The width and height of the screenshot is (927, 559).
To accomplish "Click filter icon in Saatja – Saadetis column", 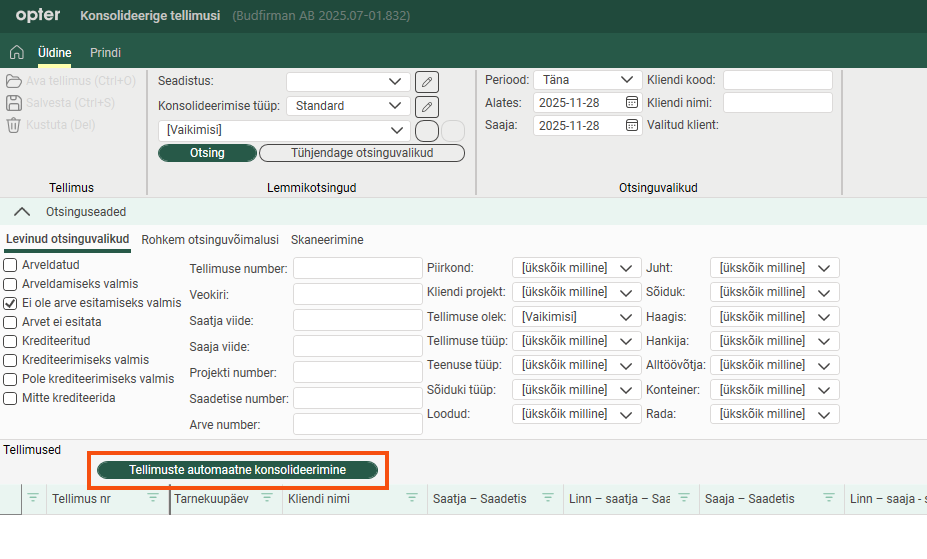I will coord(547,498).
